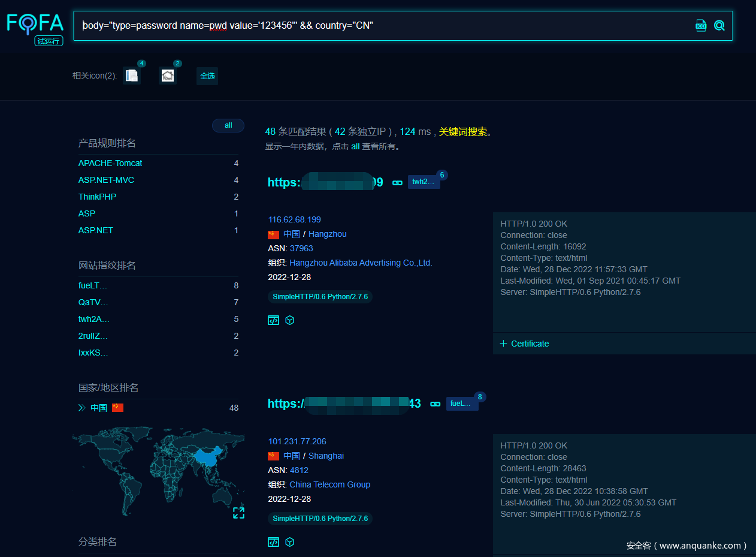Expand the Certificate section
Viewport: 756px width, 557px height.
525,344
